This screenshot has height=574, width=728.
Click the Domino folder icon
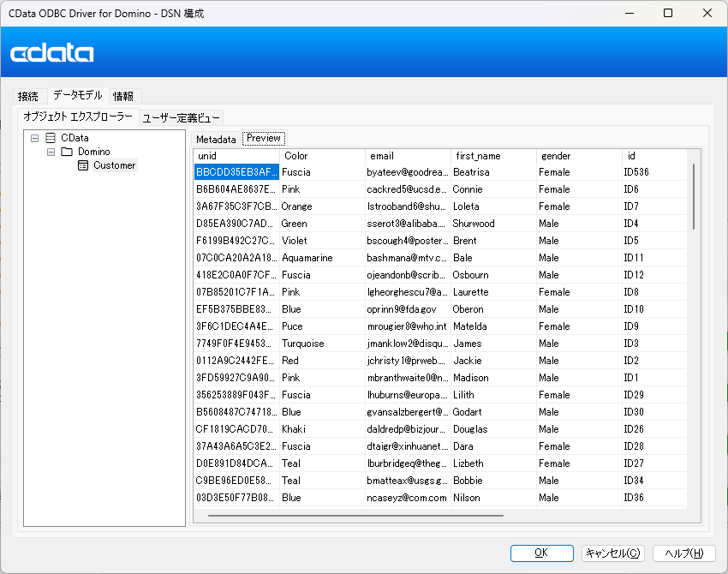pos(67,152)
